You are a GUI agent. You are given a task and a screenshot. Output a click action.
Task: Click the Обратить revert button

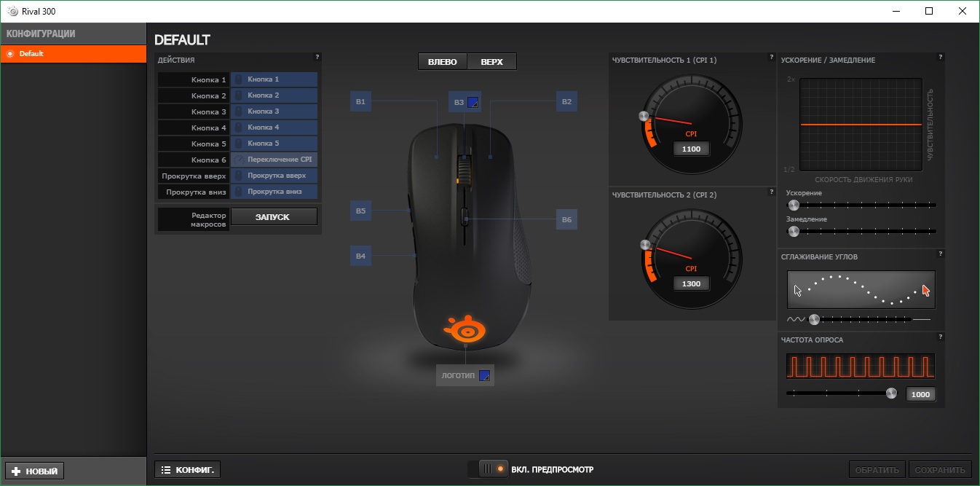coord(877,470)
